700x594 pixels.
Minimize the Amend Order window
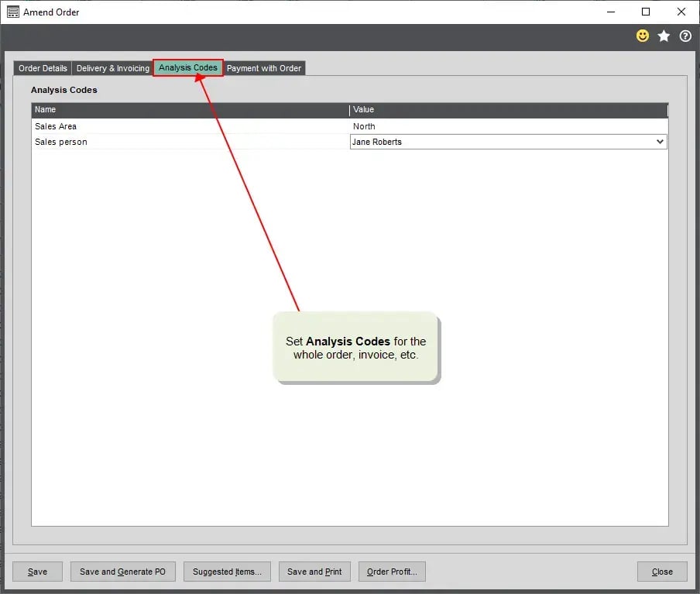(x=611, y=12)
